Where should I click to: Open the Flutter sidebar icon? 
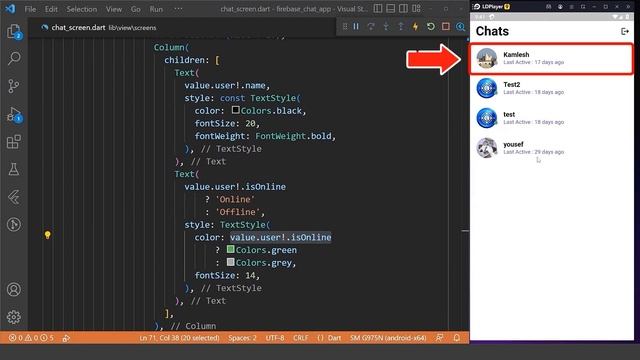click(13, 197)
